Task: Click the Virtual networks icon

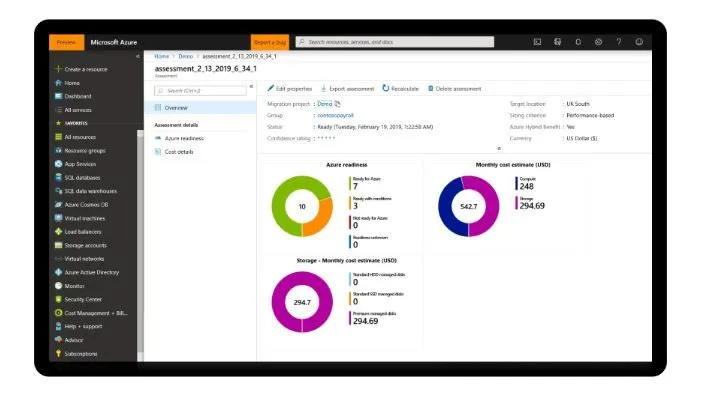Action: tap(58, 259)
